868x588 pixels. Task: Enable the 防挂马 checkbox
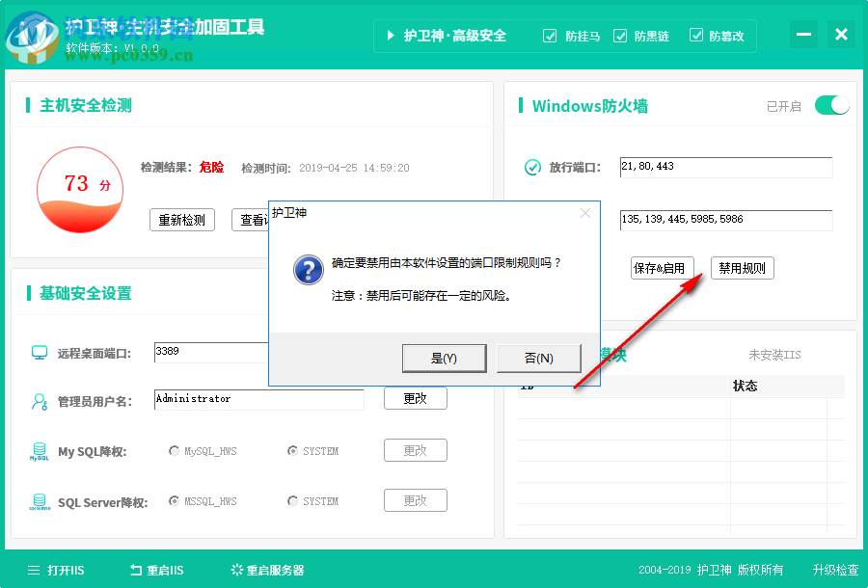[x=550, y=36]
